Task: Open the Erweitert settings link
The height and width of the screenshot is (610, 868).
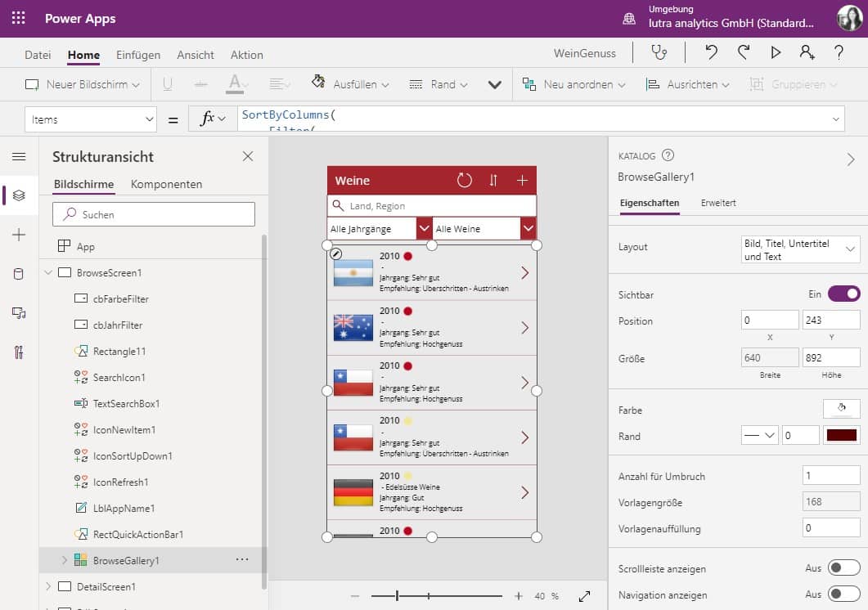Action: coord(718,203)
